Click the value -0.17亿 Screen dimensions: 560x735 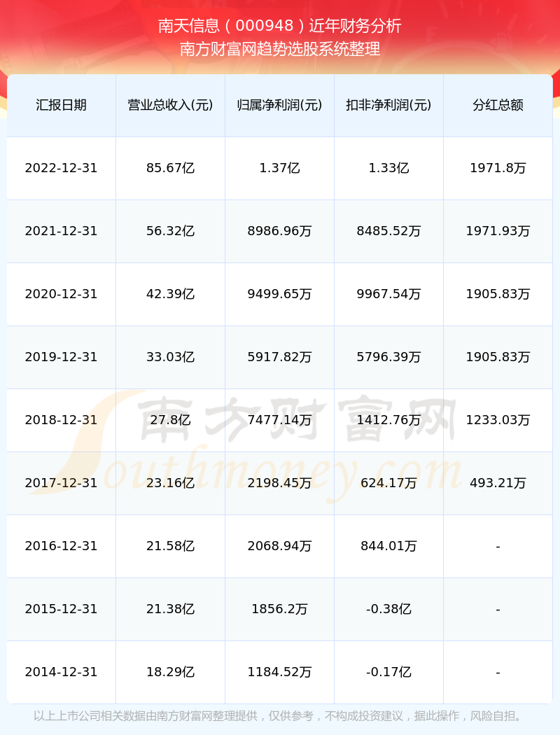389,672
